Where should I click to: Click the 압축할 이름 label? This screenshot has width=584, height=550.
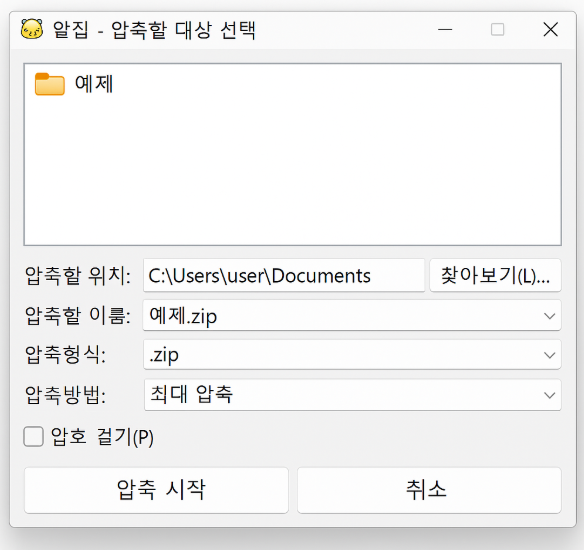(77, 316)
